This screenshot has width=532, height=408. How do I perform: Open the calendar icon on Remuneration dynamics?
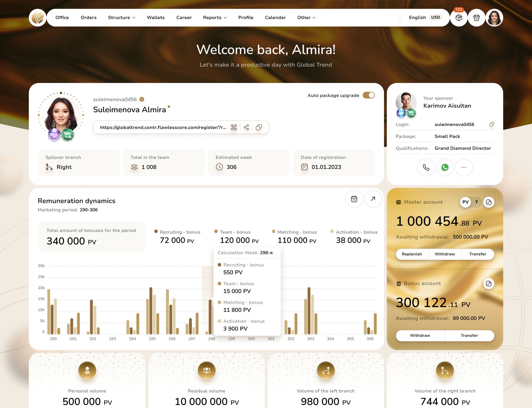[354, 199]
